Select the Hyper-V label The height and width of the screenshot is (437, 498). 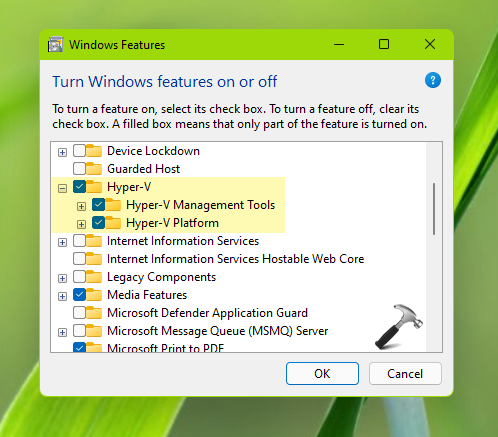[129, 187]
